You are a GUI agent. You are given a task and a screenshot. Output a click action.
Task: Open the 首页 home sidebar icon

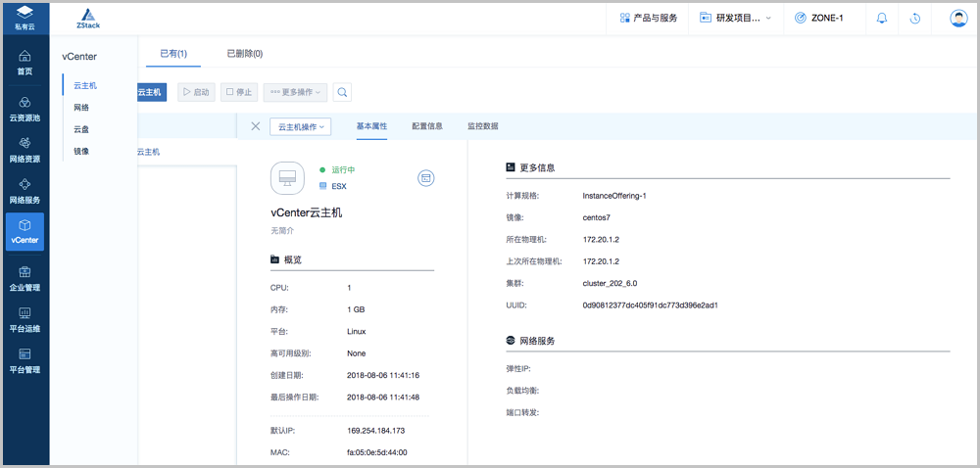pyautogui.click(x=24, y=62)
